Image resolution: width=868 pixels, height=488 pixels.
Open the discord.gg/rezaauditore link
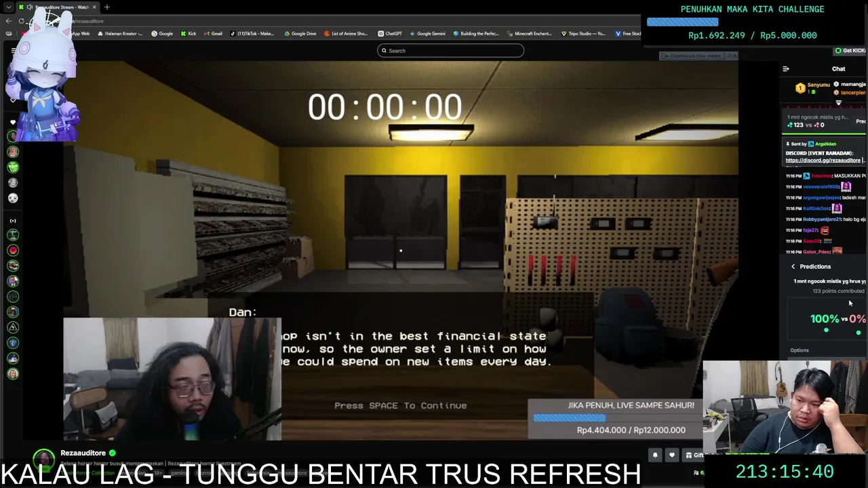[823, 161]
